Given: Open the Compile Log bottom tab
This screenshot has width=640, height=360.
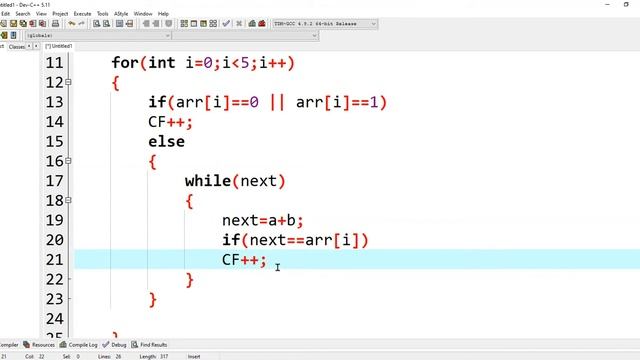Looking at the screenshot, I should (79, 345).
